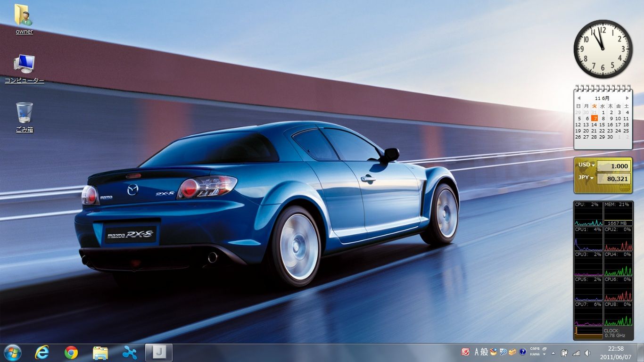Viewport: 644px width, 362px height.
Task: Open the USD currency dropdown
Action: click(586, 165)
